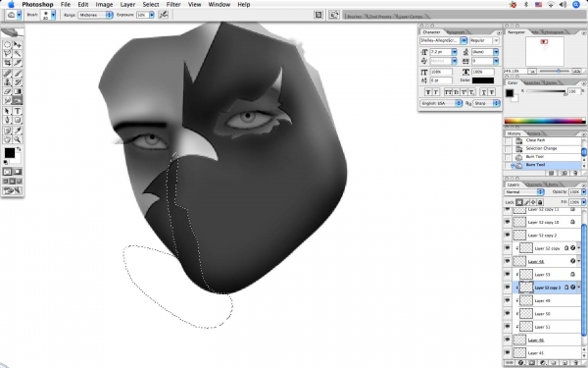The width and height of the screenshot is (588, 368).
Task: Hide Layer 50 using its eye icon
Action: coord(508,314)
